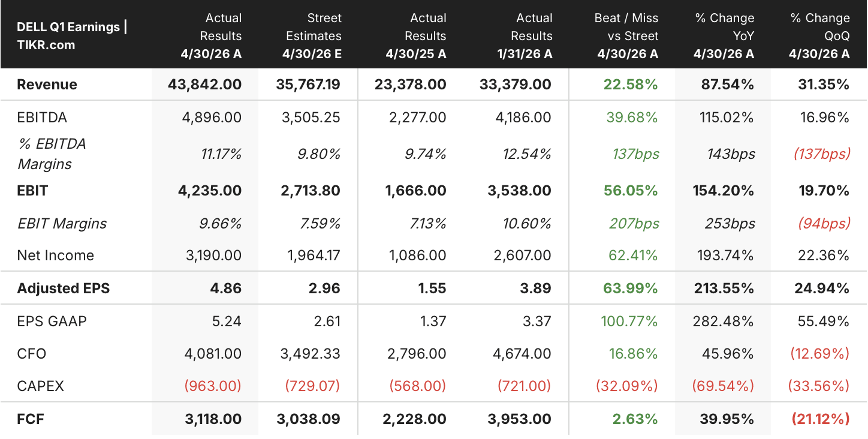This screenshot has width=868, height=439.
Task: Click the Revenue row label
Action: [47, 85]
